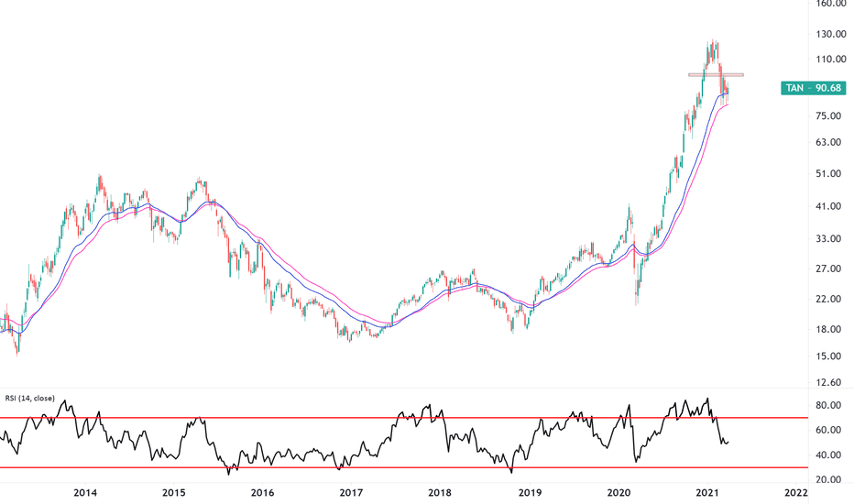The image size is (854, 504).
Task: Click the 22.00 price scale value
Action: (828, 299)
